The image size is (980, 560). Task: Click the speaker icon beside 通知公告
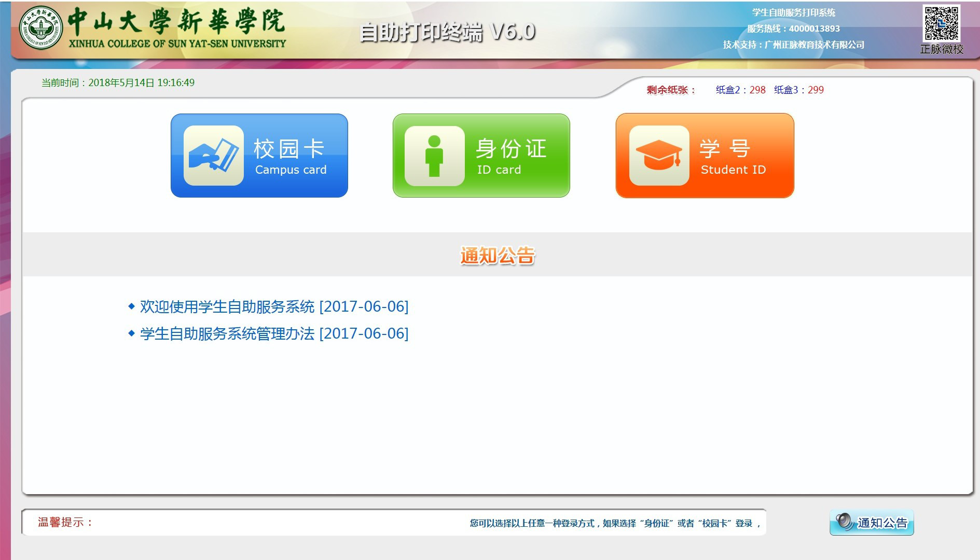point(845,522)
